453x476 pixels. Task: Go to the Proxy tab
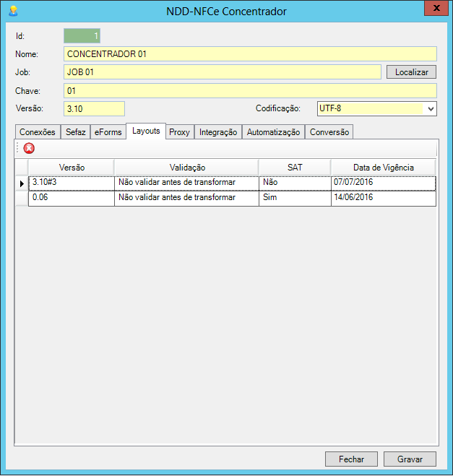click(179, 132)
